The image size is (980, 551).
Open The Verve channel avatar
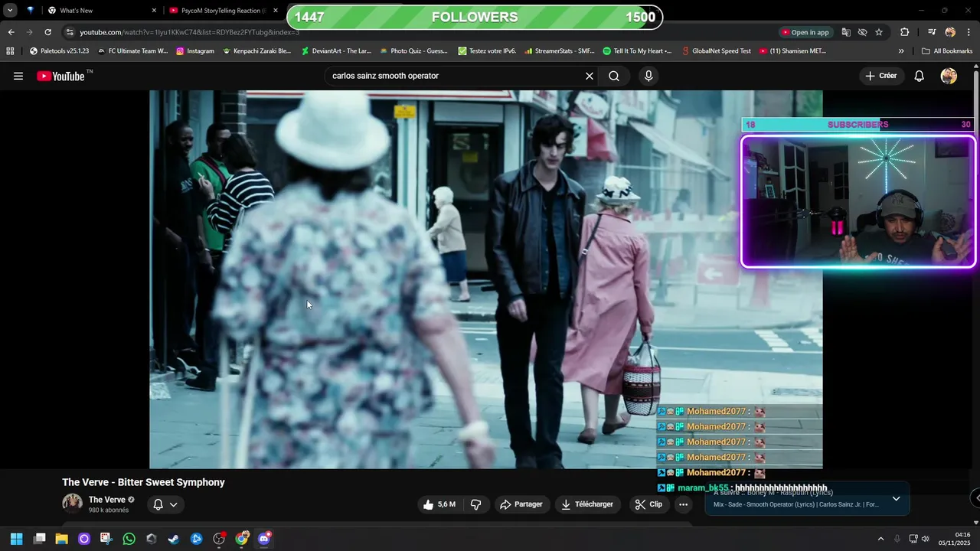point(72,504)
